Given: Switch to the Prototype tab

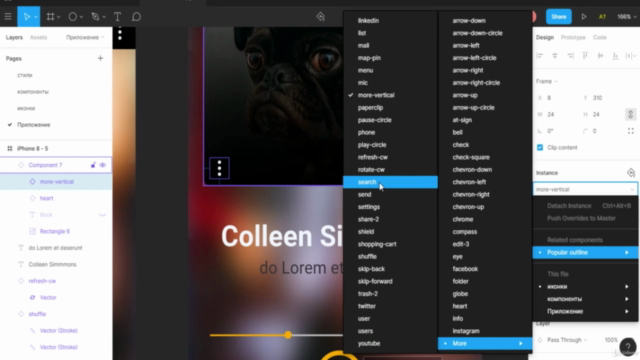Looking at the screenshot, I should [573, 37].
